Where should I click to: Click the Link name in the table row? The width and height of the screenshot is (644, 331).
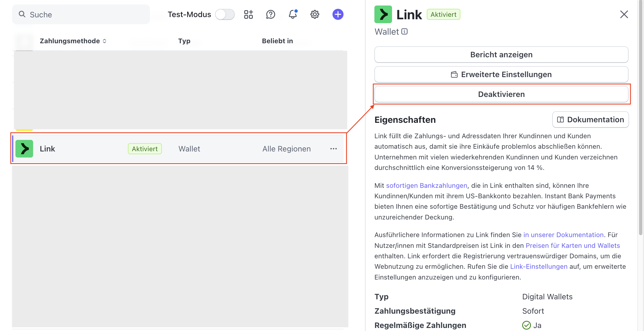point(47,149)
